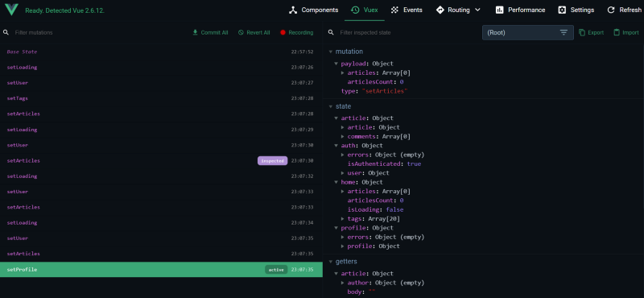
Task: Collapse the mutation section
Action: click(330, 52)
